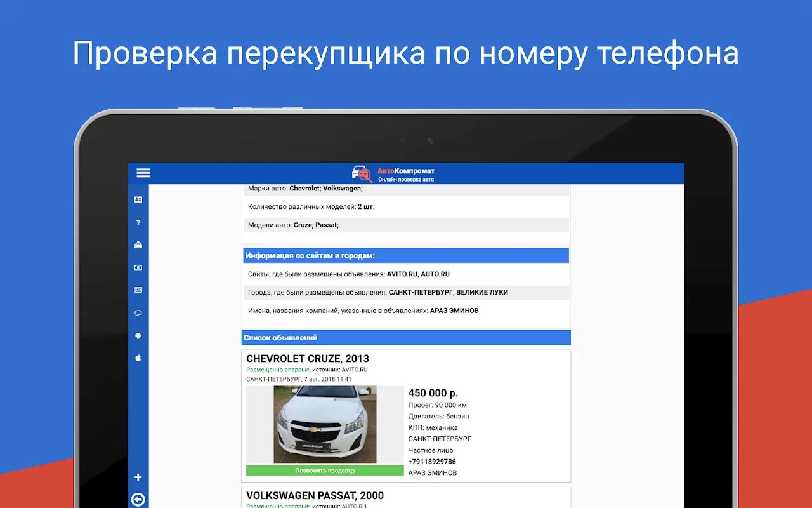
Task: Click the Размещено впервые label under Cruze
Action: pyautogui.click(x=278, y=370)
